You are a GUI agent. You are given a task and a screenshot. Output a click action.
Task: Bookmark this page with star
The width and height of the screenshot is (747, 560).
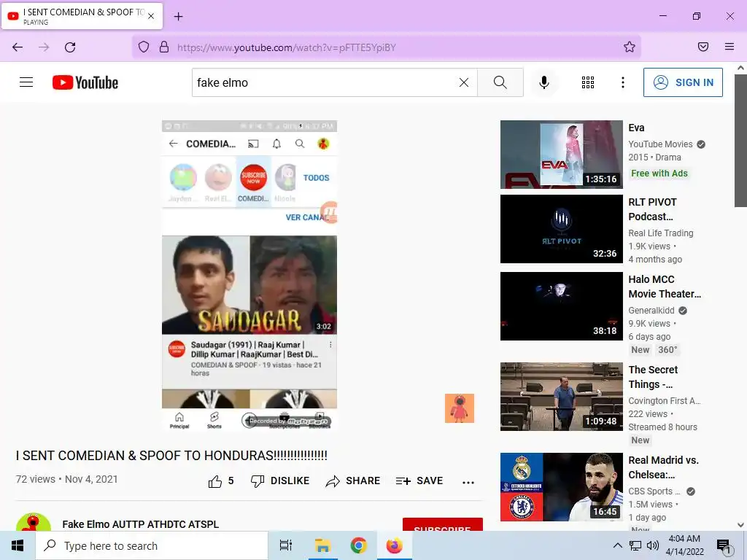pos(630,47)
